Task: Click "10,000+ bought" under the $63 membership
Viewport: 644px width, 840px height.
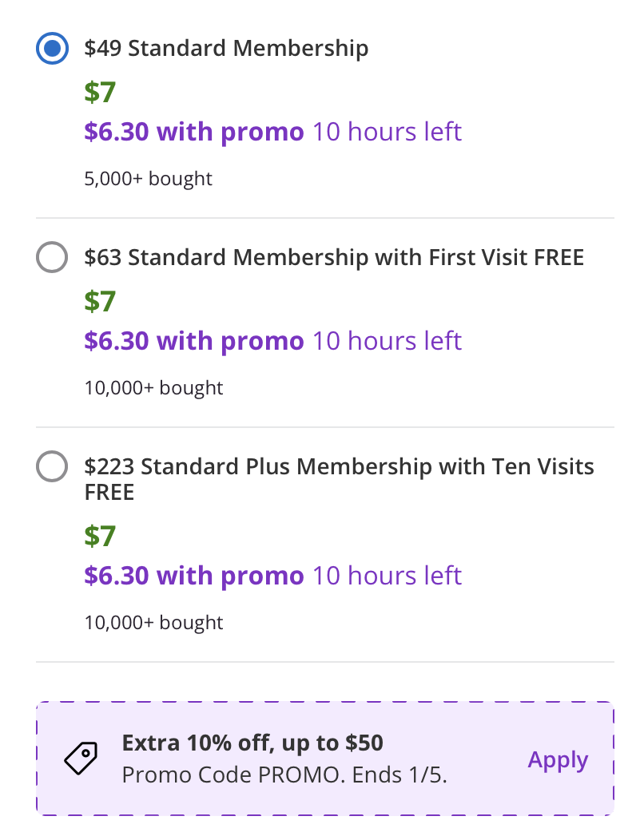Action: (153, 388)
